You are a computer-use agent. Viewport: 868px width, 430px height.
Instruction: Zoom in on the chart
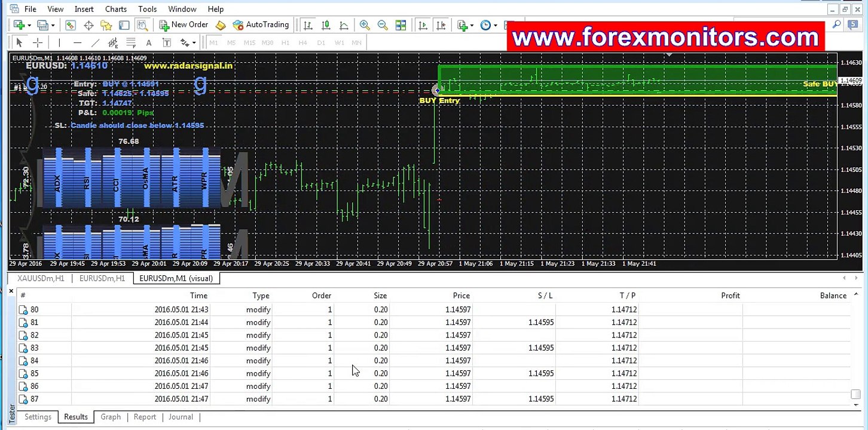click(365, 25)
